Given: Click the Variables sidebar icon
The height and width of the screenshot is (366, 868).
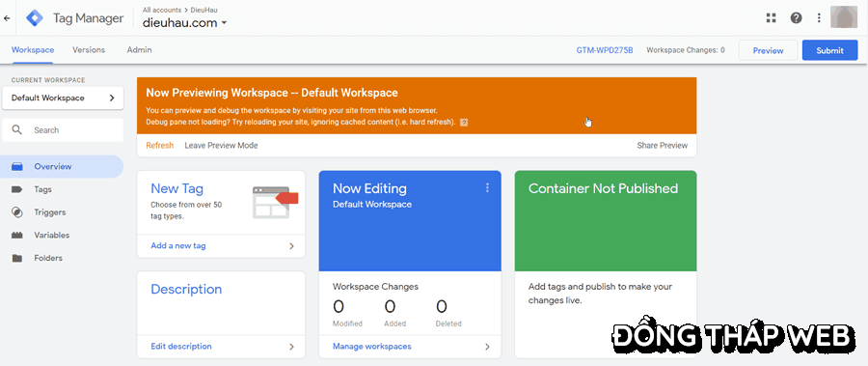Looking at the screenshot, I should point(17,235).
